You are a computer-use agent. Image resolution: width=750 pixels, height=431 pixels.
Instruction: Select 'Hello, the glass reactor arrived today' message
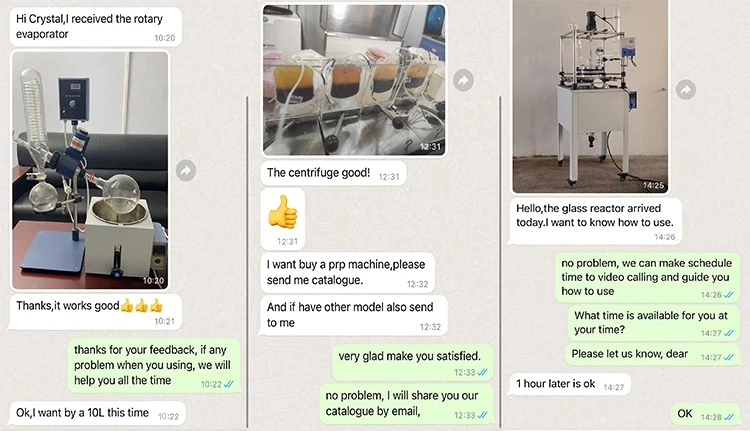[x=596, y=221]
